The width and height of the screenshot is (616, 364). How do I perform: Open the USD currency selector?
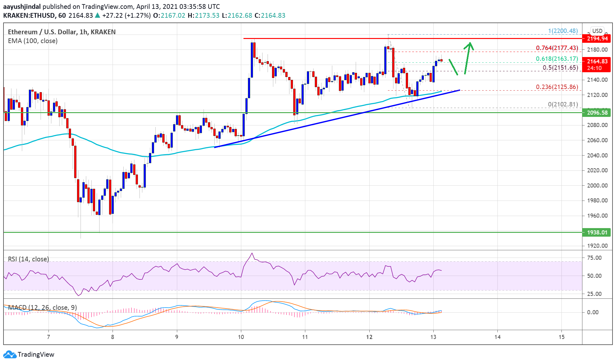coord(597,31)
